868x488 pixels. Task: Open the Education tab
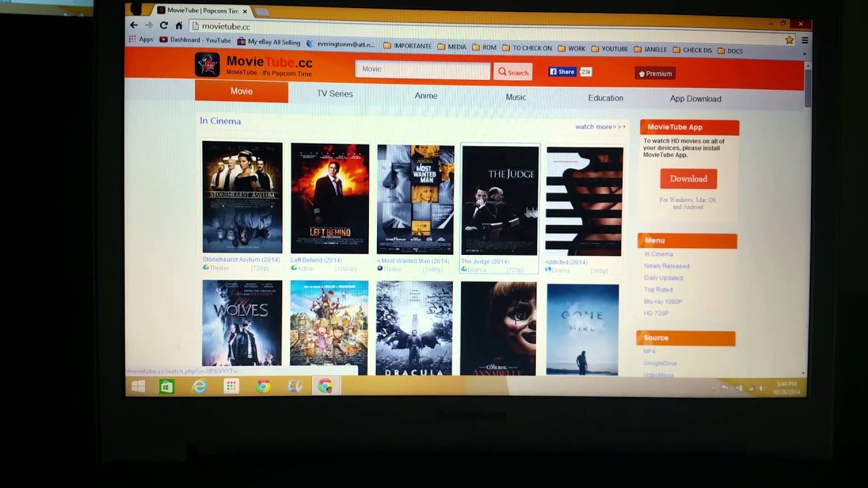click(606, 98)
